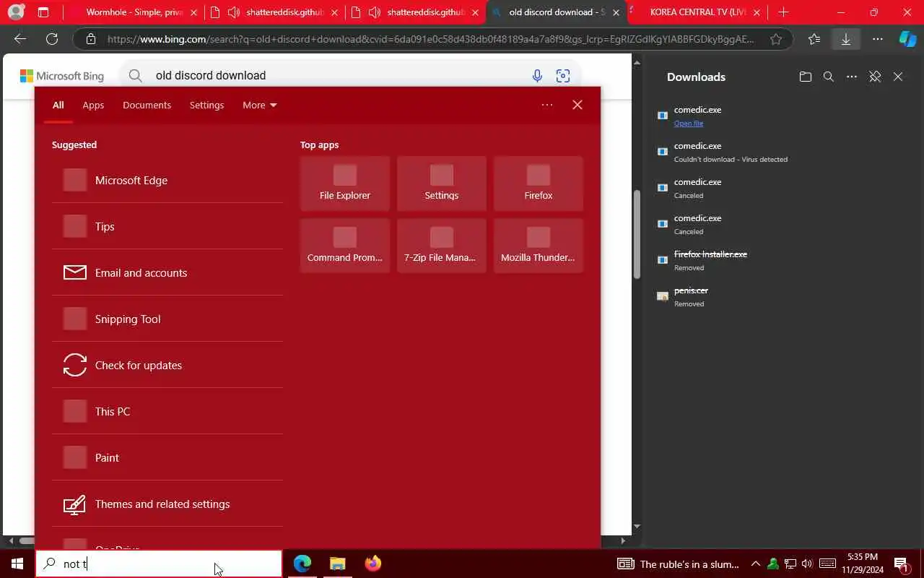924x578 pixels.
Task: Search downloads using magnifier icon
Action: 829,77
